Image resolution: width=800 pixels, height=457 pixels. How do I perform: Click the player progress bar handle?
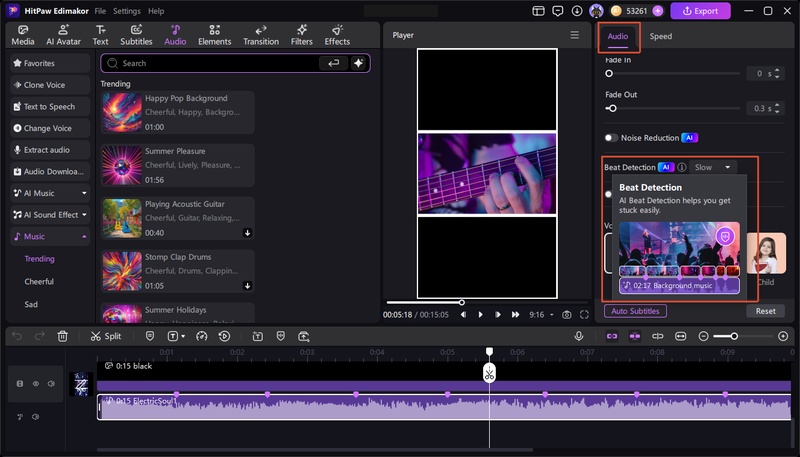click(461, 302)
